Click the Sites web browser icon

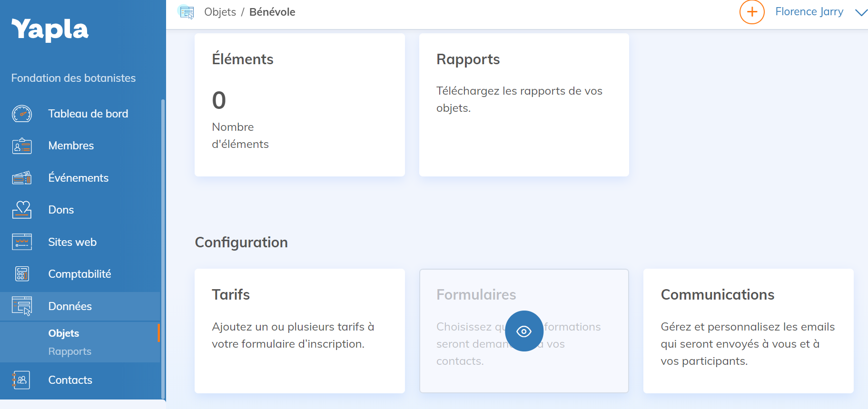22,242
